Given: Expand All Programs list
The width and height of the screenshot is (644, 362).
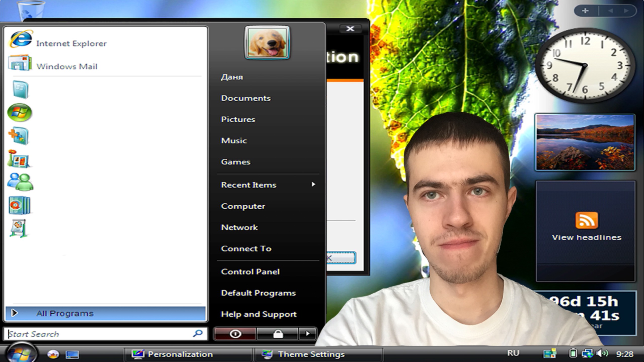Looking at the screenshot, I should pos(106,313).
